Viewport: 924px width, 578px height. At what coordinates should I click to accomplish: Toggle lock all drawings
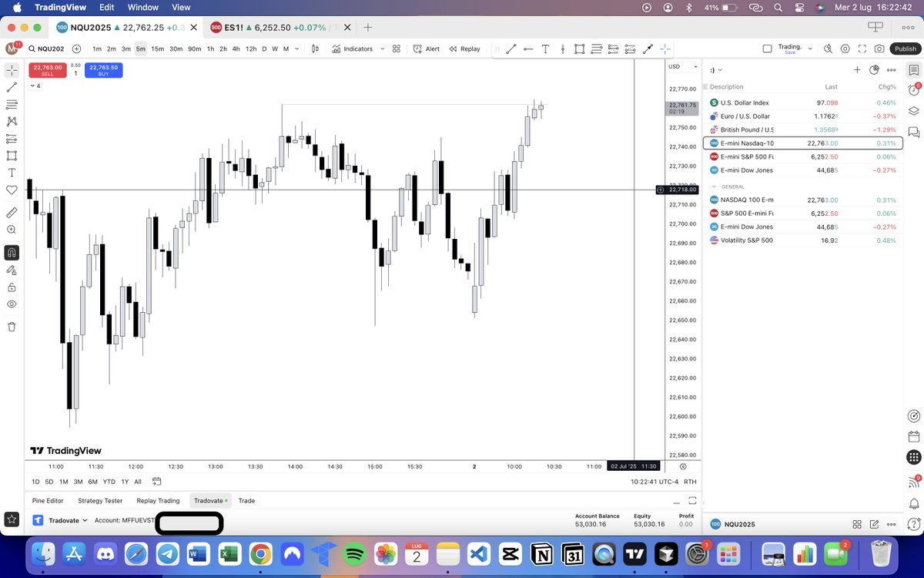click(12, 287)
